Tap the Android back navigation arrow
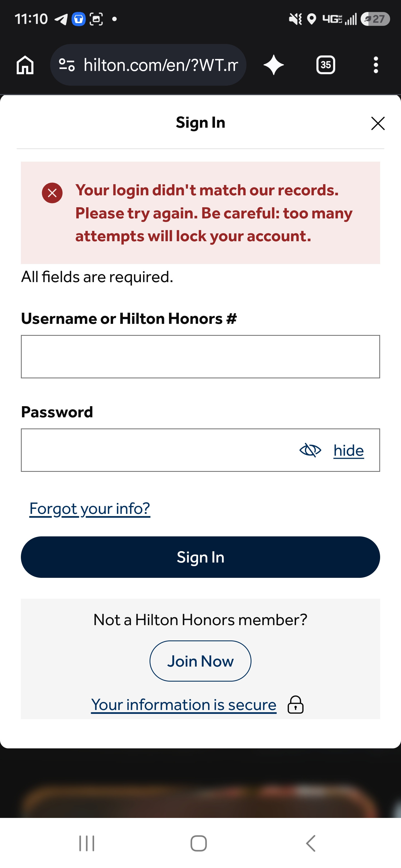Viewport: 401px width, 868px height. (x=310, y=843)
